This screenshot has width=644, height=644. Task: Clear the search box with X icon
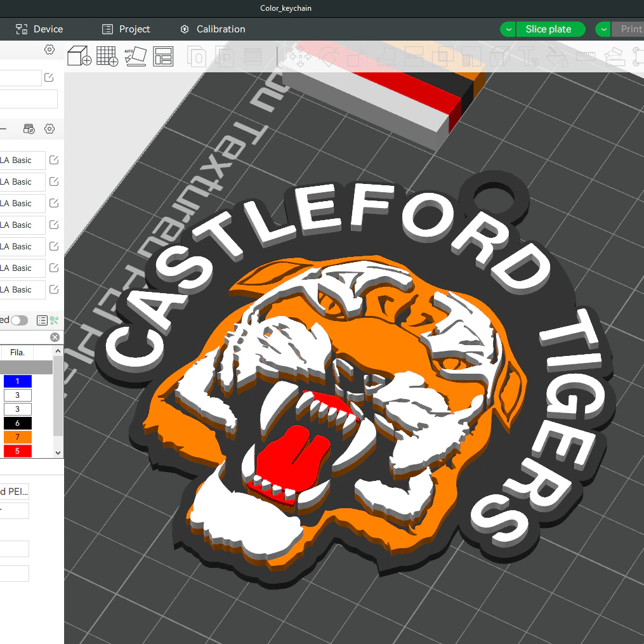(55, 337)
